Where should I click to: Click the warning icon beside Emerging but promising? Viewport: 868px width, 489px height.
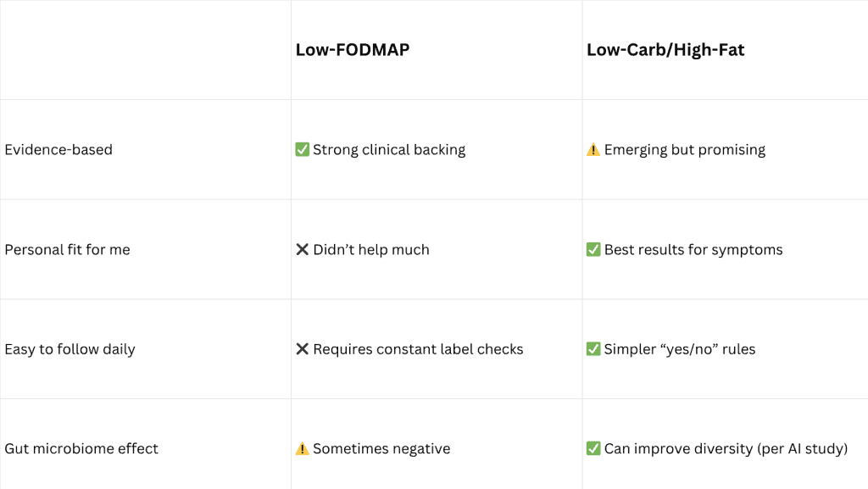[x=593, y=149]
